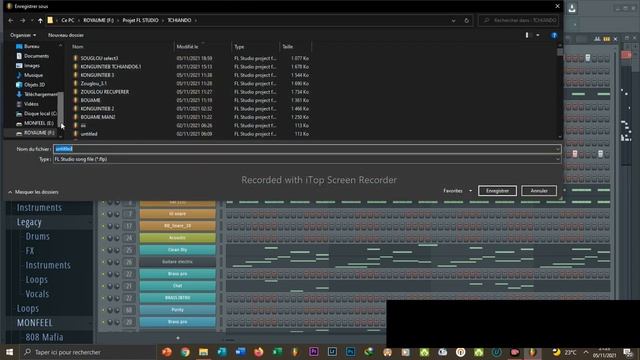
Task: Open the view options dropdown arrow
Action: (538, 36)
